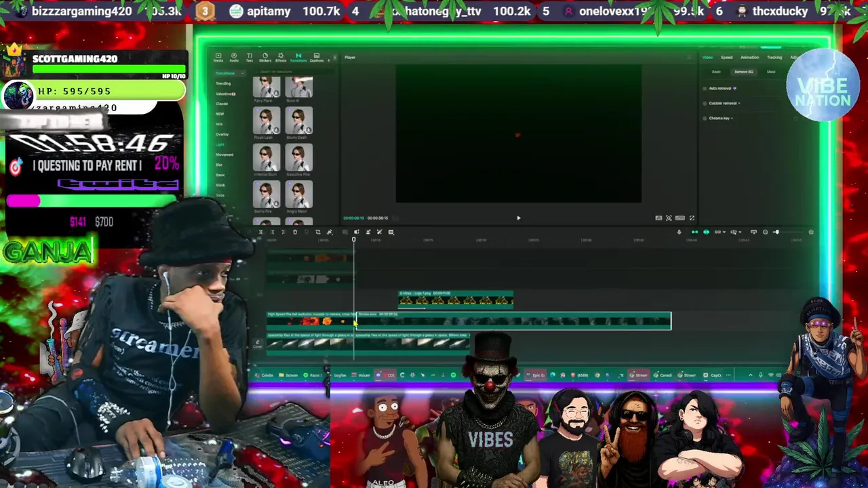
Task: Select the Transitions tab
Action: click(298, 58)
